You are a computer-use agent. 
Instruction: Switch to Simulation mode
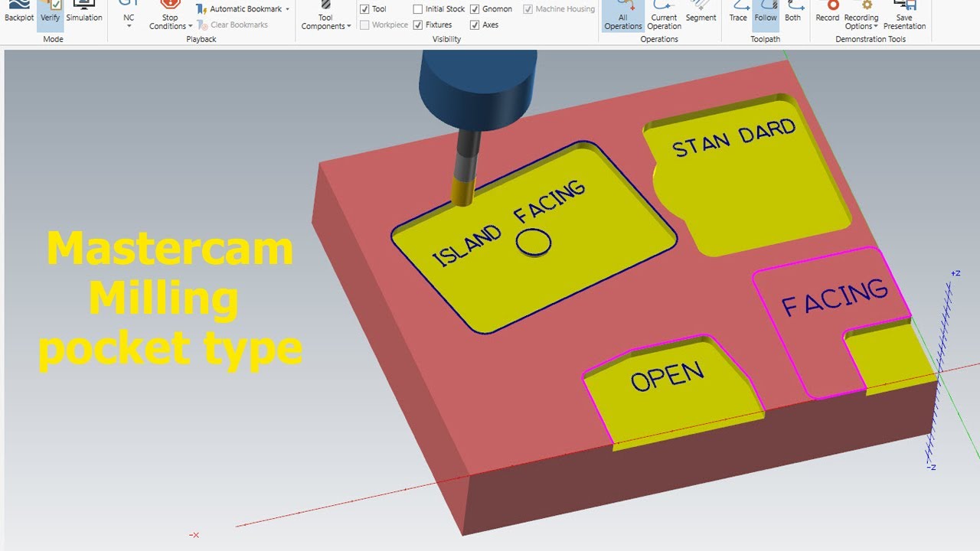(84, 14)
